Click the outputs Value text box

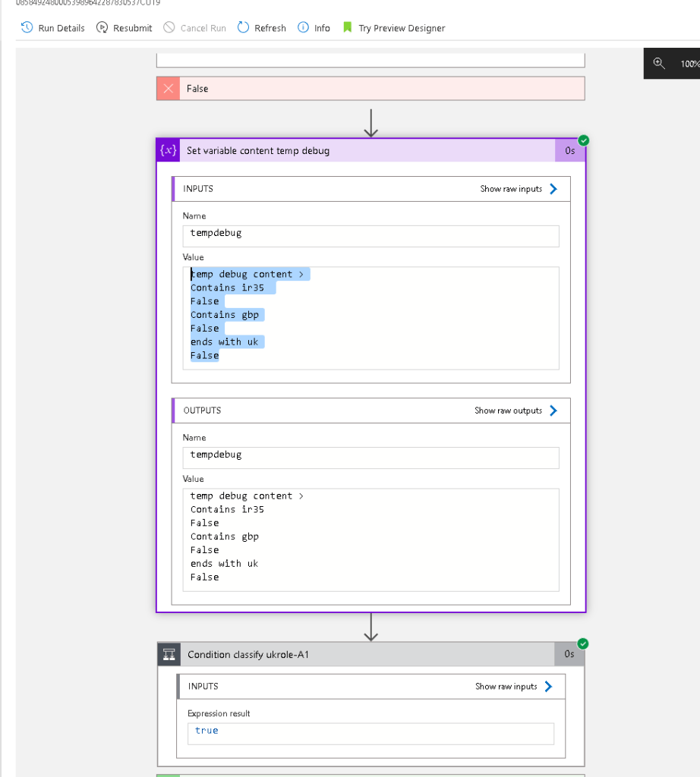click(370, 539)
